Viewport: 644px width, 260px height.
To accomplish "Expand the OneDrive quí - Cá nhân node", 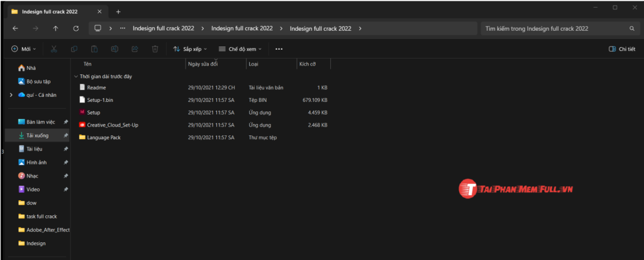I will coord(11,94).
